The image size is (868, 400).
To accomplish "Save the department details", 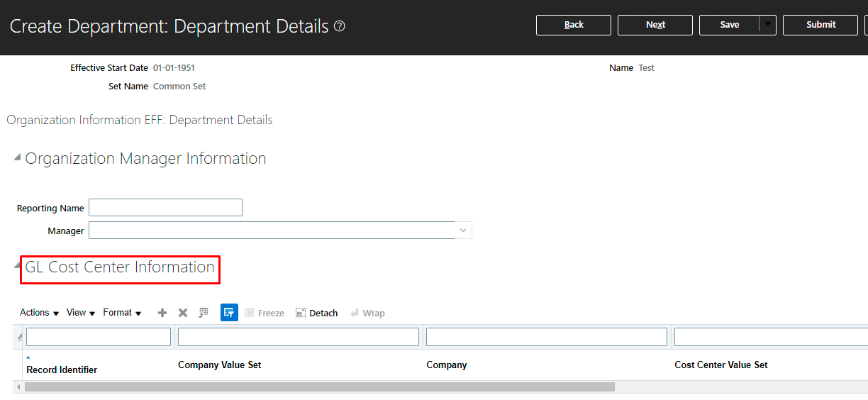I will click(729, 25).
